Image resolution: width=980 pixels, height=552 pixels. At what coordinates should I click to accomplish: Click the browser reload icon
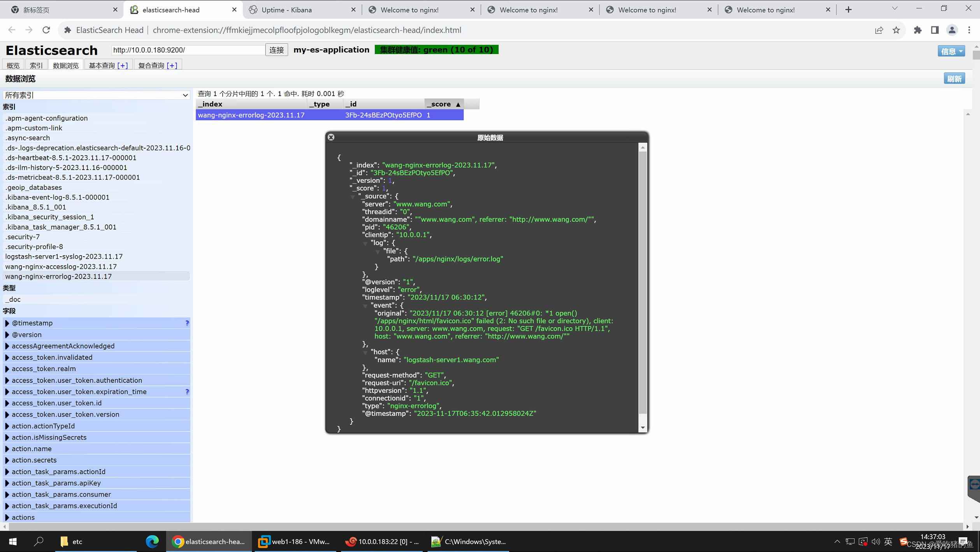[x=46, y=30]
